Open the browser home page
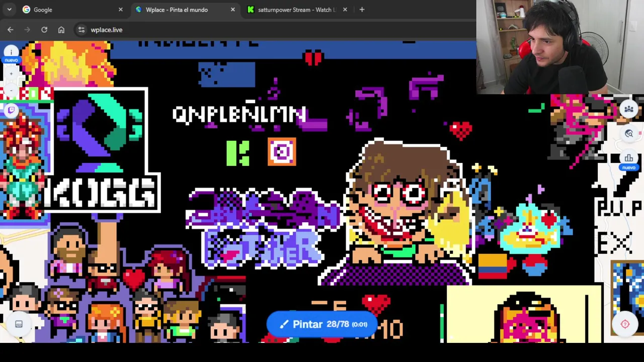This screenshot has width=644, height=362. pyautogui.click(x=61, y=30)
